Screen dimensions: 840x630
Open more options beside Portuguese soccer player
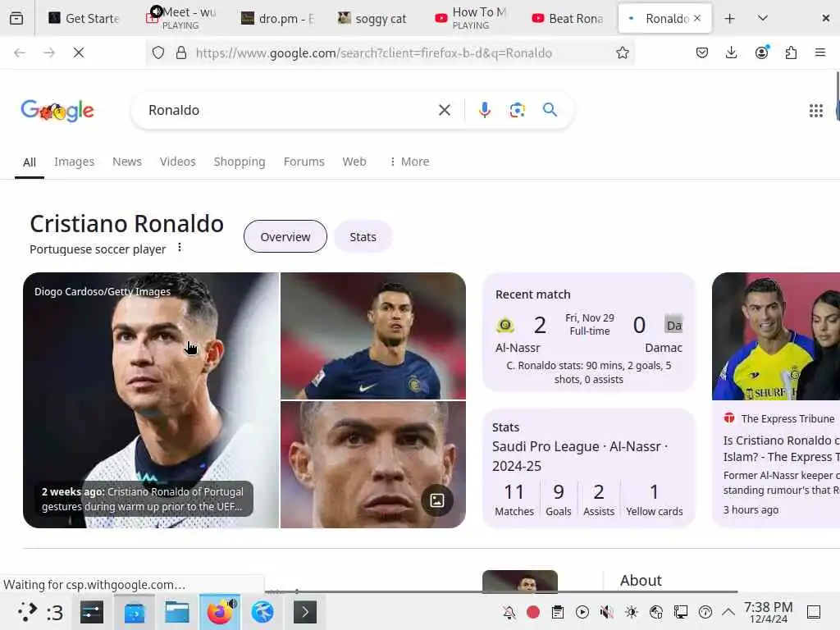[180, 248]
